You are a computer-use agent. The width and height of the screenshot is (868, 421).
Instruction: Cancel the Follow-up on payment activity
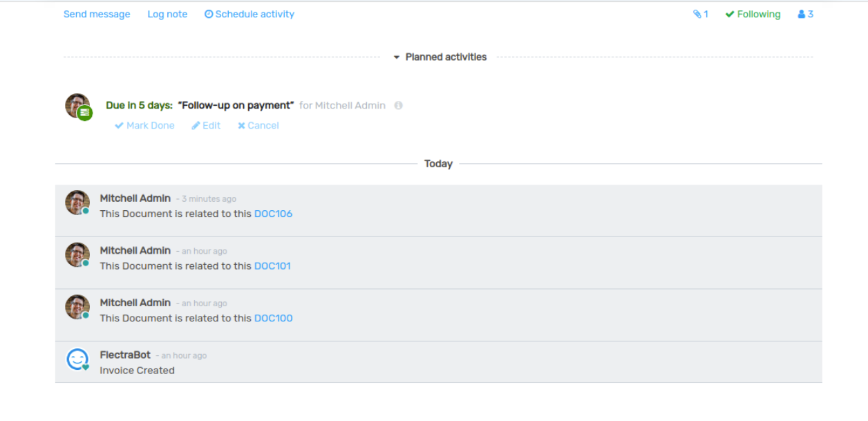258,126
